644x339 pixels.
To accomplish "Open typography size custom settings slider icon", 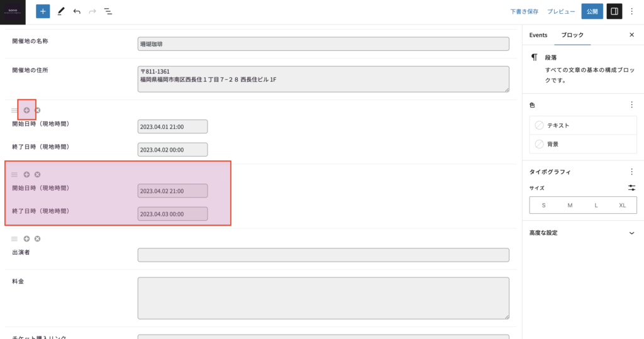I will tap(631, 188).
